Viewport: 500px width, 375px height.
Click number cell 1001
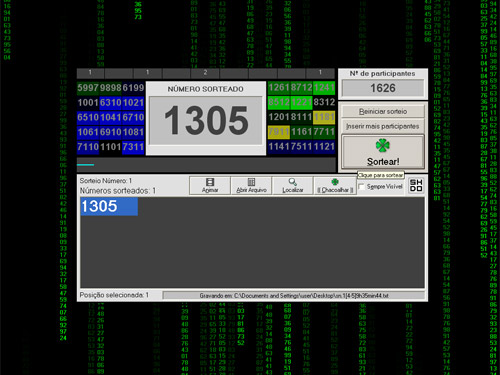click(88, 103)
